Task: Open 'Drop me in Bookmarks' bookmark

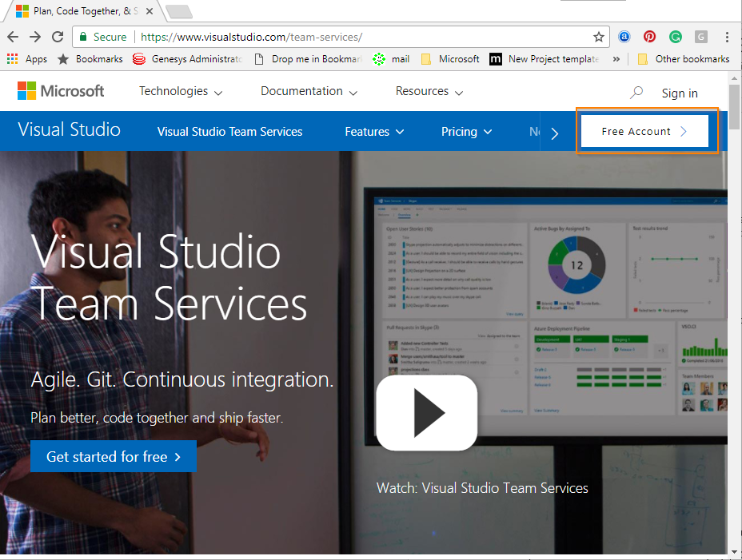Action: pyautogui.click(x=308, y=59)
